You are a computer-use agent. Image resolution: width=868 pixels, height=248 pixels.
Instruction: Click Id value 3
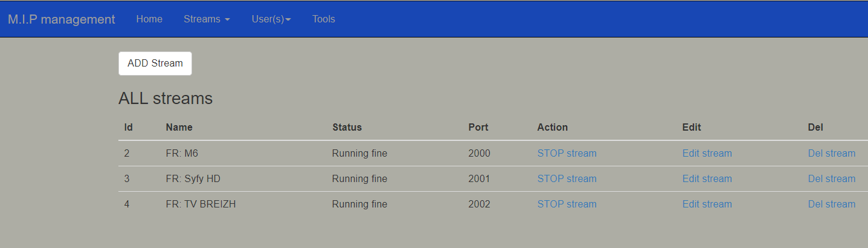127,179
